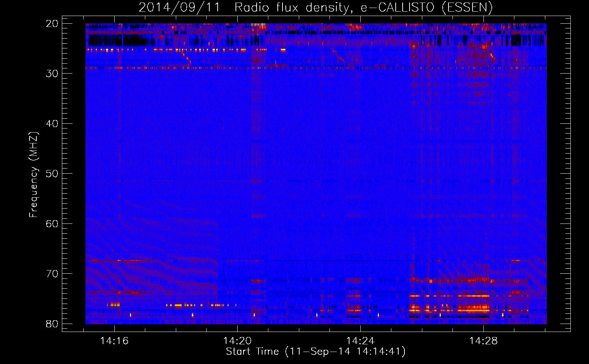
Task: Click the 'Start Time (11-Sep-14 14:14:41)' label
Action: pos(316,352)
